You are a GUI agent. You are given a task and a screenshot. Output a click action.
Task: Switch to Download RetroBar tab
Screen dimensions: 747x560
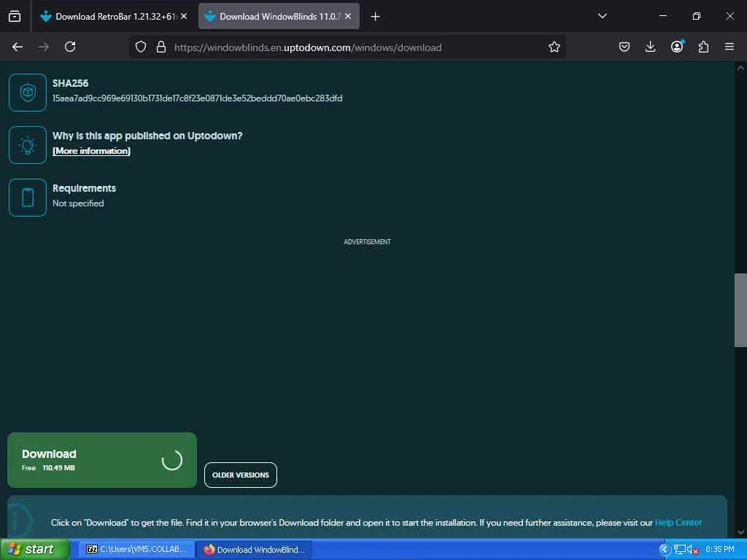pos(113,17)
